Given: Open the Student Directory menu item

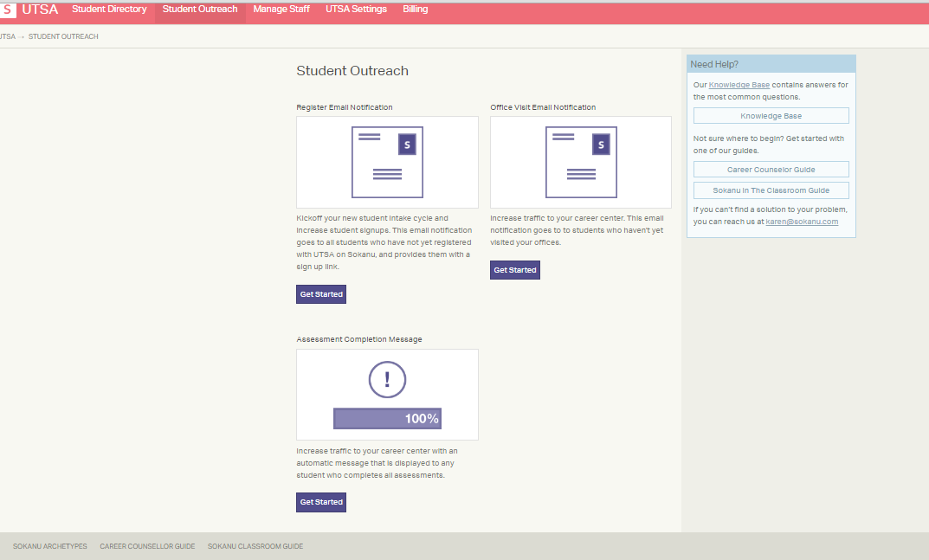Looking at the screenshot, I should click(x=109, y=10).
